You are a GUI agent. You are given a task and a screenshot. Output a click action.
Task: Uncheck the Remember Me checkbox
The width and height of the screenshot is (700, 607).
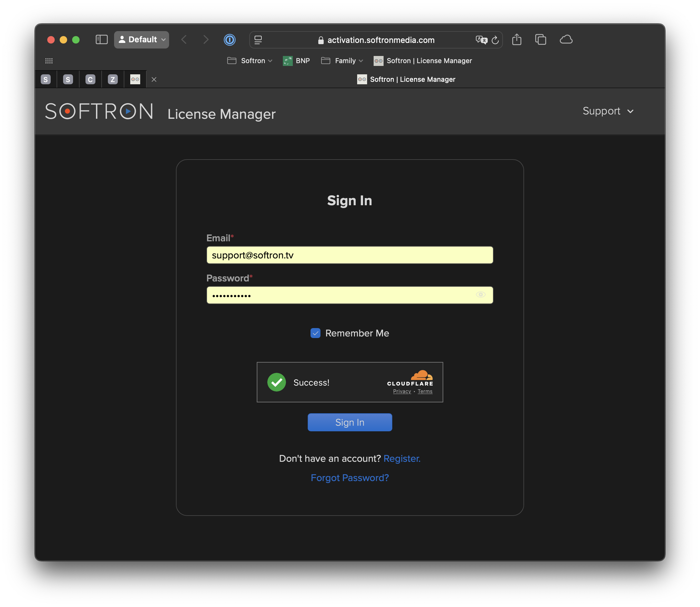click(315, 333)
